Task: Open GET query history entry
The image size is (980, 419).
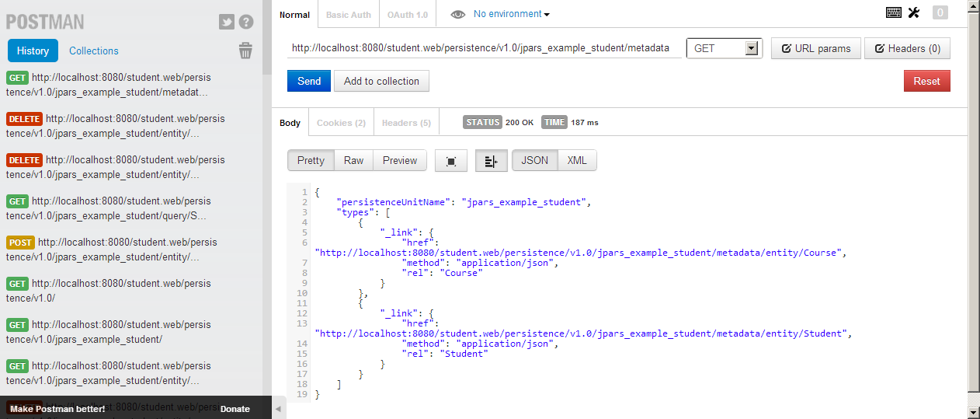Action: [109, 208]
